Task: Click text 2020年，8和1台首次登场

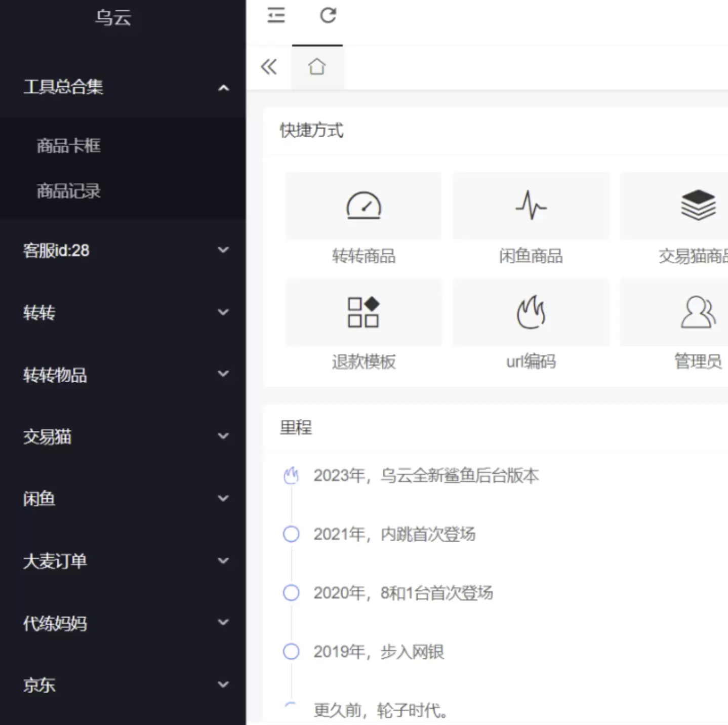Action: click(403, 593)
